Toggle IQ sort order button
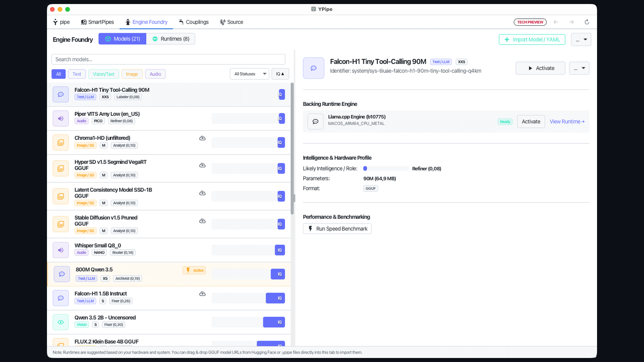 click(x=280, y=74)
